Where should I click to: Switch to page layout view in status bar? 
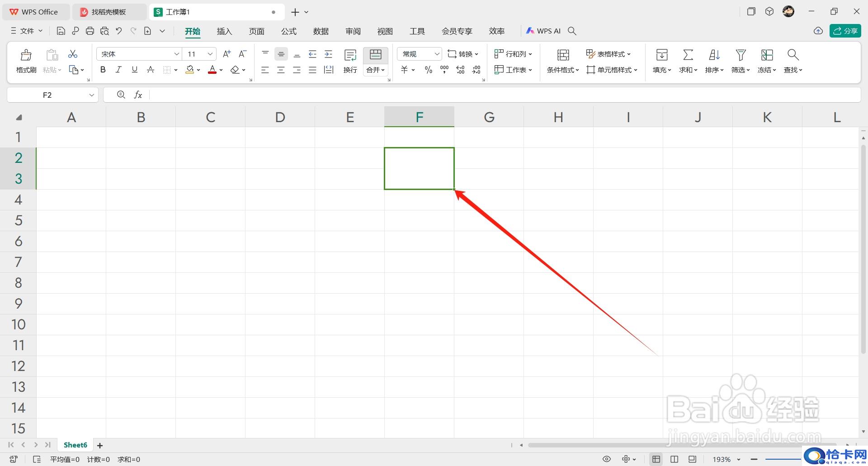point(674,459)
